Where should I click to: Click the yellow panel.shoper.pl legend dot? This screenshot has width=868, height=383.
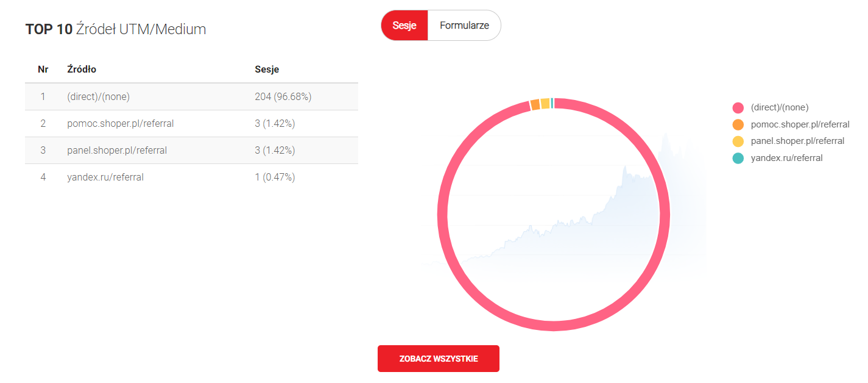point(738,141)
